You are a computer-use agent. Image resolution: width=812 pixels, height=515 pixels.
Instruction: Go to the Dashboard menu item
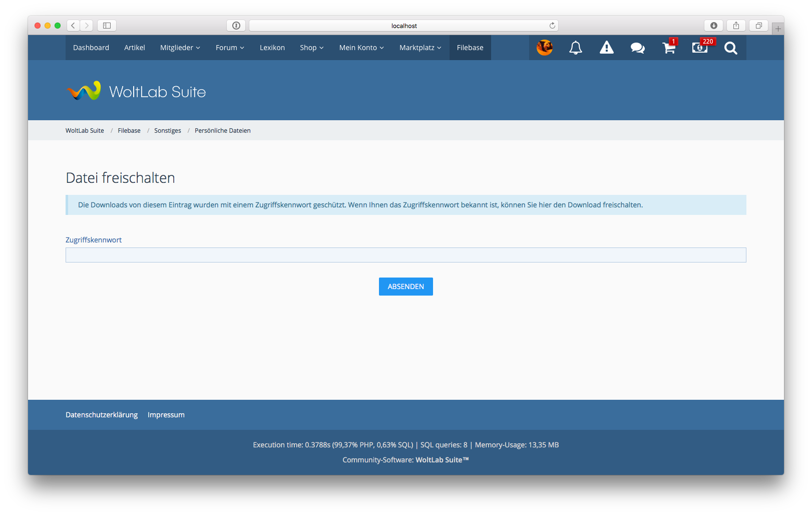(x=91, y=48)
